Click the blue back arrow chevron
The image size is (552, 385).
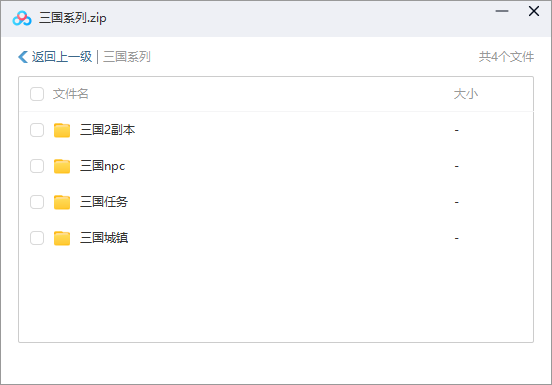(x=23, y=57)
